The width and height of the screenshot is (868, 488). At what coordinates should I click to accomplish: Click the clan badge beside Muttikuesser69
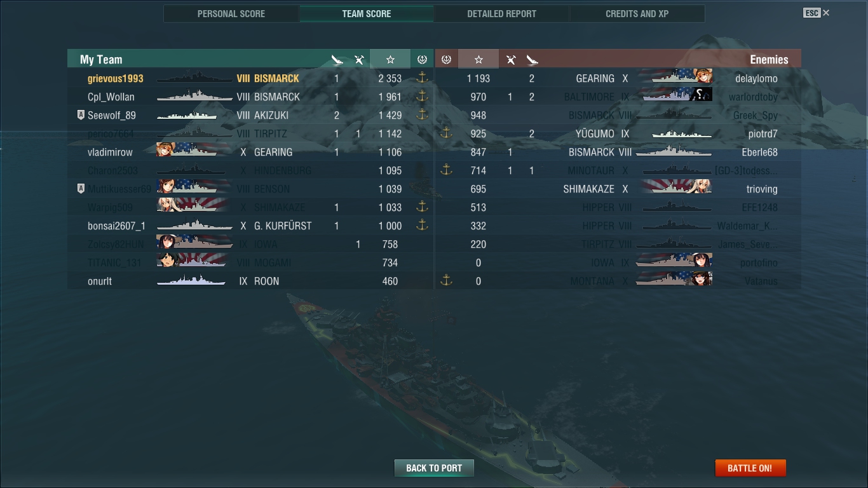click(x=81, y=189)
